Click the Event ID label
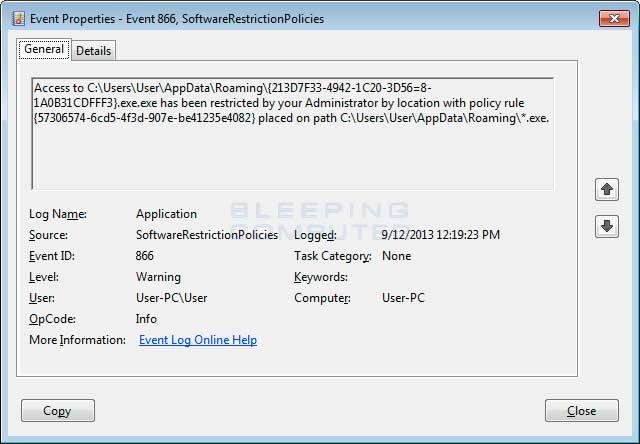 click(x=52, y=256)
